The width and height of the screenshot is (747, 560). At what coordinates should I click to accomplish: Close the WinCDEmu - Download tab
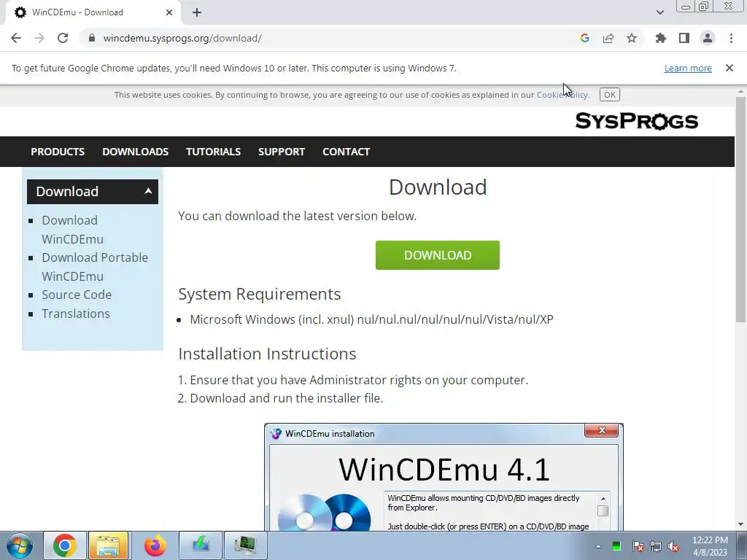click(x=169, y=12)
